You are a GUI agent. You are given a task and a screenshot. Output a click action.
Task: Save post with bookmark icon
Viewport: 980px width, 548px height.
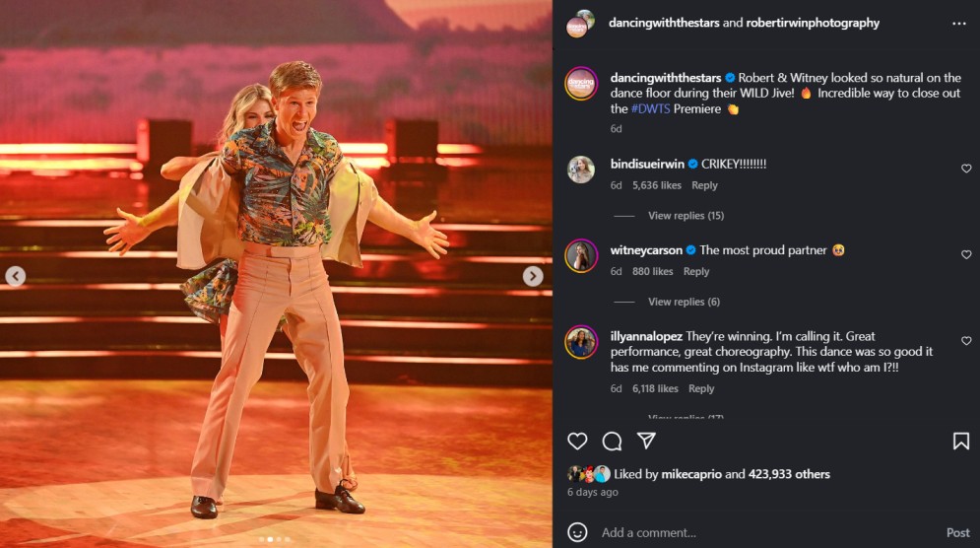click(960, 442)
